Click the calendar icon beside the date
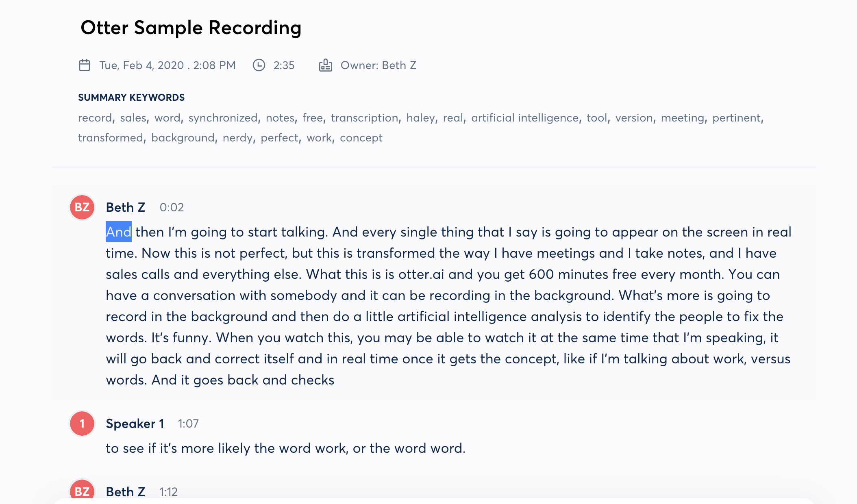Viewport: 857px width, 504px height. [84, 65]
